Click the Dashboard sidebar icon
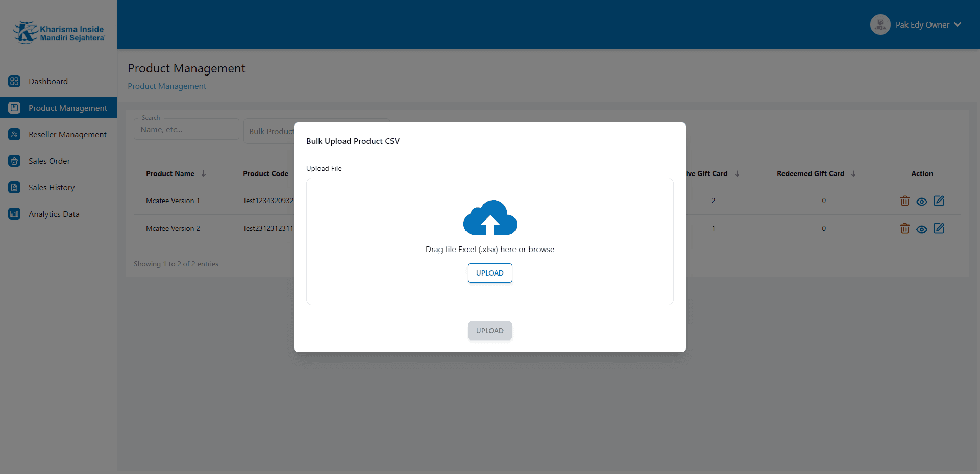The width and height of the screenshot is (980, 474). (x=14, y=81)
